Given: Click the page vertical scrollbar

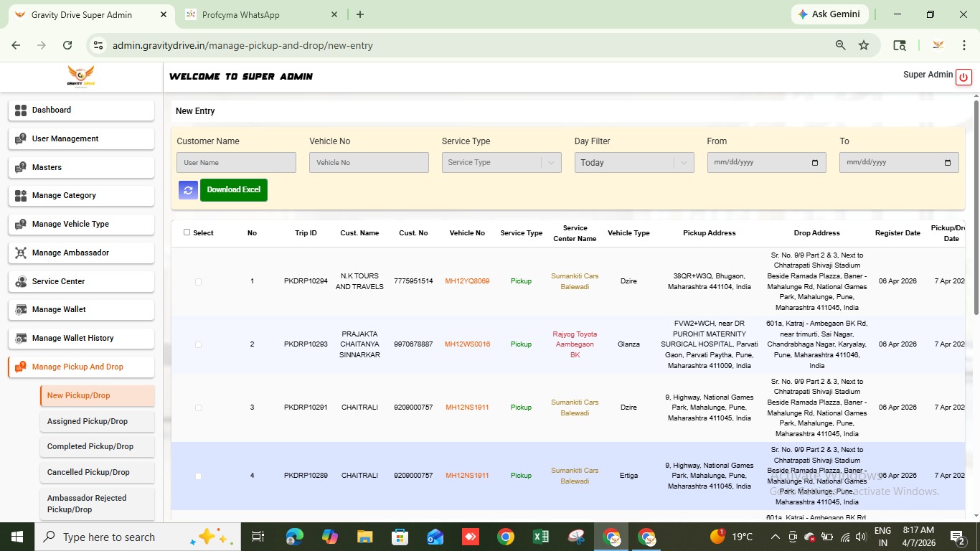Looking at the screenshot, I should [976, 208].
